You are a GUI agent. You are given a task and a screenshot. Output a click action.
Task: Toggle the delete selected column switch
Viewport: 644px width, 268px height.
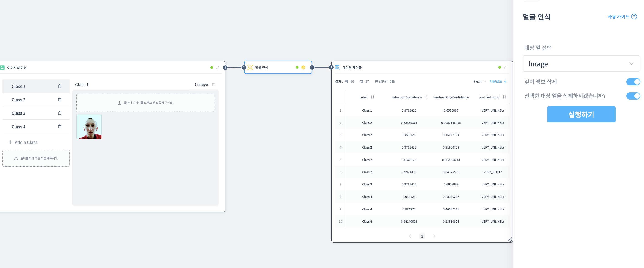tap(633, 96)
